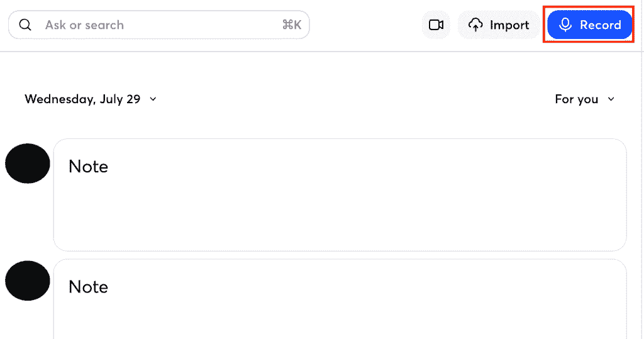Screen dimensions: 644x339
Task: Open the first Note title
Action: (x=88, y=167)
